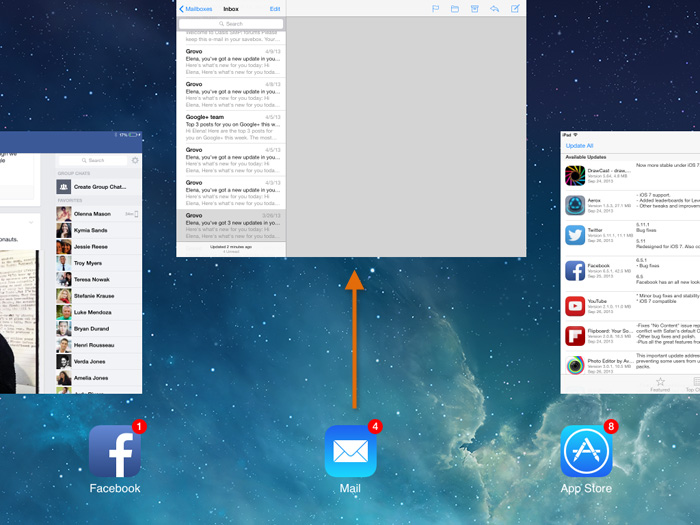The height and width of the screenshot is (525, 700).
Task: Tap the Updated 2 minutes ago status in Mail
Action: point(231,246)
